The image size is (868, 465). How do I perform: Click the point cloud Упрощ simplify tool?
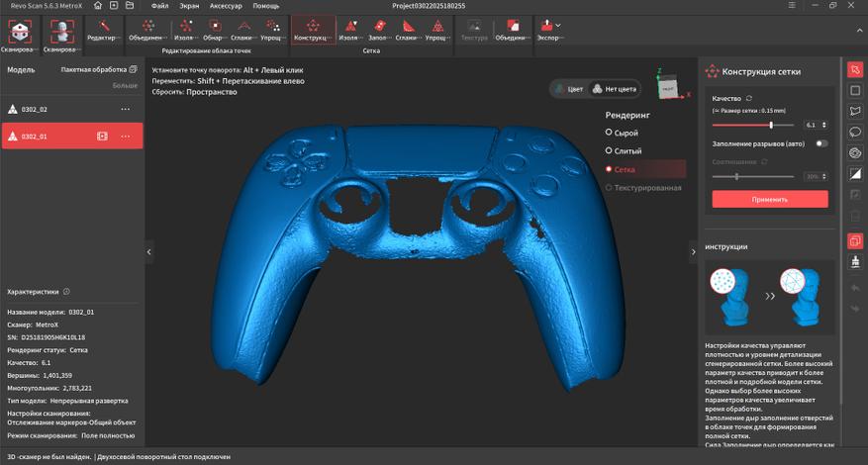[x=272, y=30]
